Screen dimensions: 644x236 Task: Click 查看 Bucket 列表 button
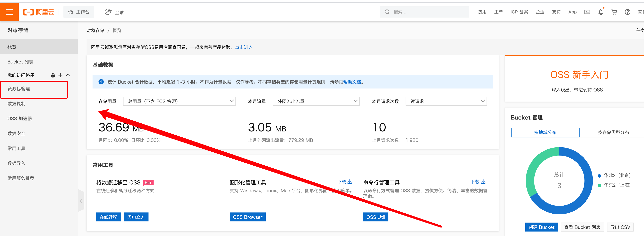coord(582,227)
